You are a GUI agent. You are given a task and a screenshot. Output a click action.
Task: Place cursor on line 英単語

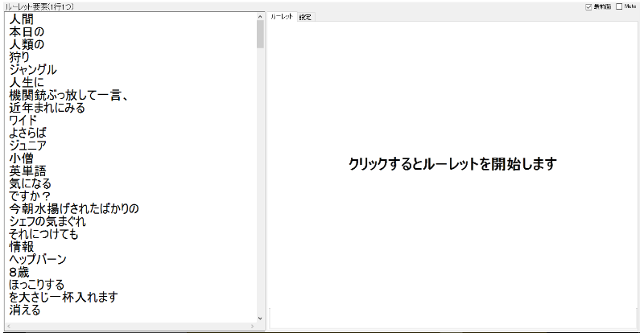(27, 171)
